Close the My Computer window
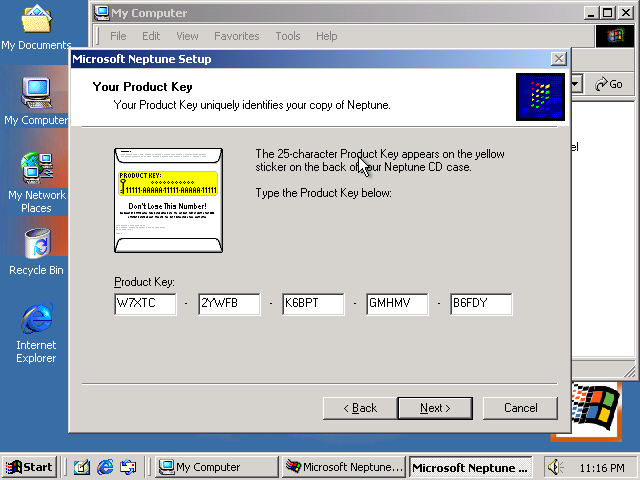Screen dimensions: 640x480 (626, 13)
